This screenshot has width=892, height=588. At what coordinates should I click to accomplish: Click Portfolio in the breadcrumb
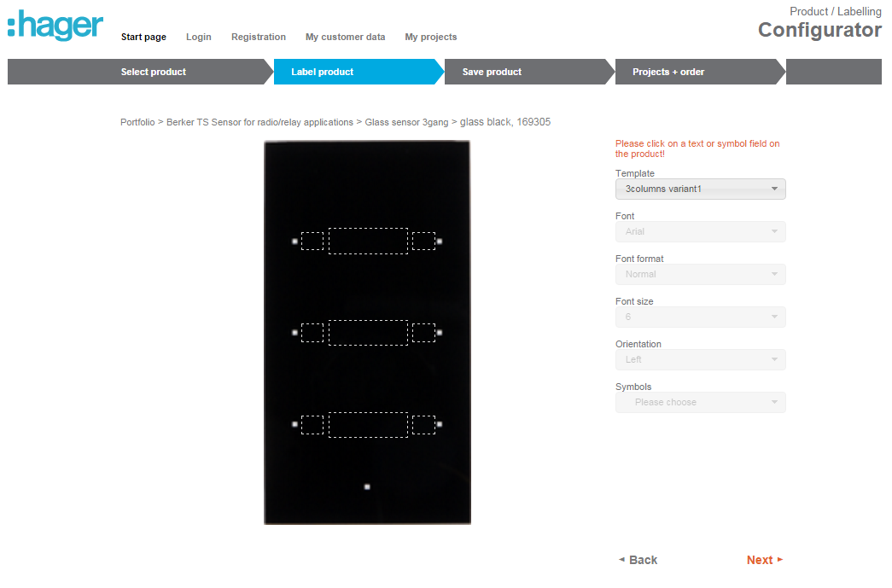[137, 122]
